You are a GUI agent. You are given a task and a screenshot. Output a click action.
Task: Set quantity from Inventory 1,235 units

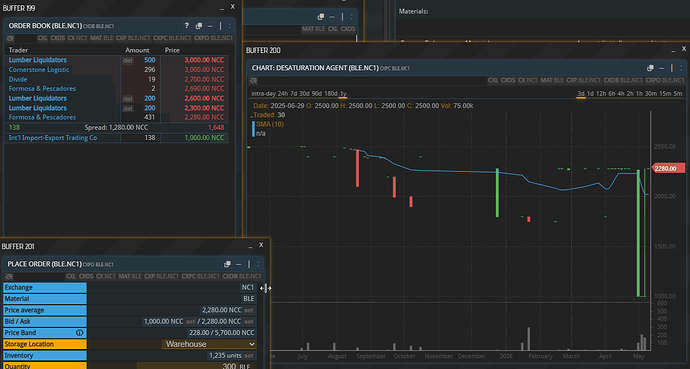249,355
